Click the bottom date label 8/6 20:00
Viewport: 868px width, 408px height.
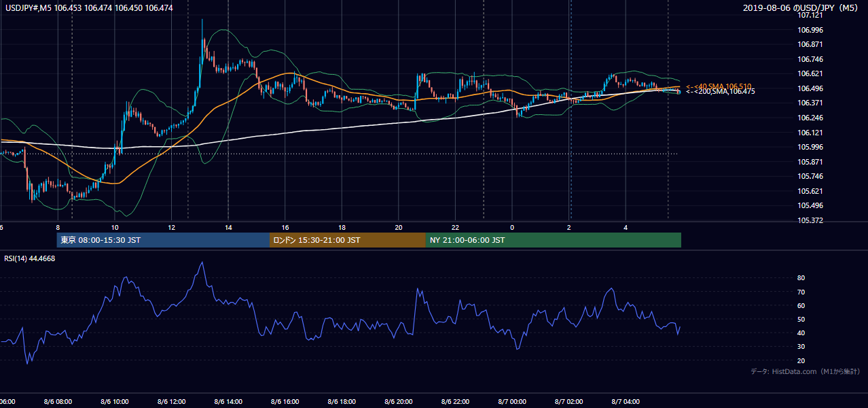click(399, 402)
